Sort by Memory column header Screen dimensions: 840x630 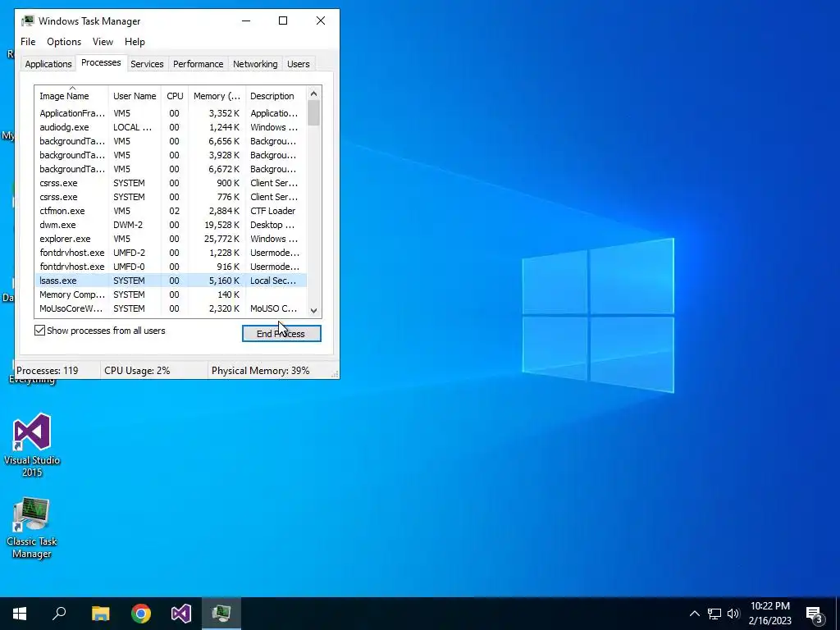coord(217,96)
